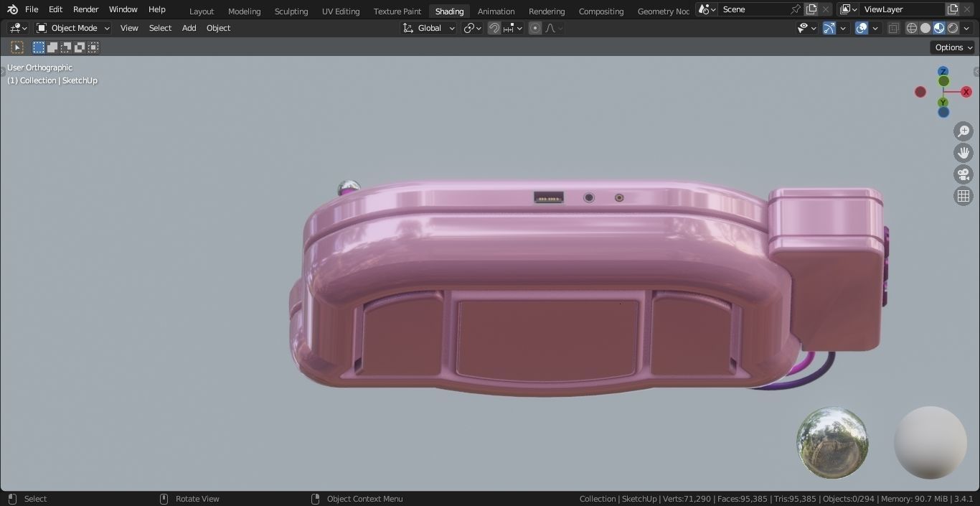
Task: Open the Render menu
Action: tap(85, 9)
